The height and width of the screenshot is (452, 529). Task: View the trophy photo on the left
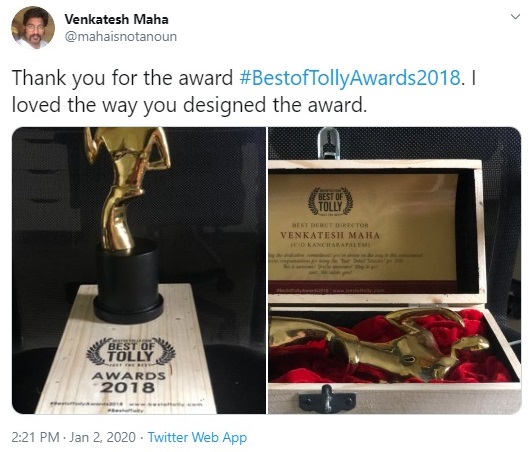click(x=139, y=270)
